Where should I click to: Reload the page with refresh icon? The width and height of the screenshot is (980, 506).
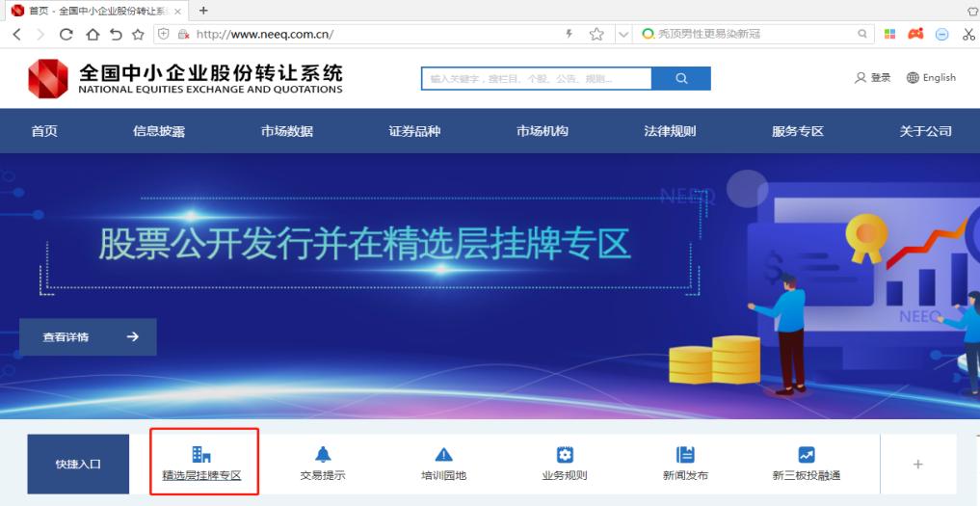(66, 35)
